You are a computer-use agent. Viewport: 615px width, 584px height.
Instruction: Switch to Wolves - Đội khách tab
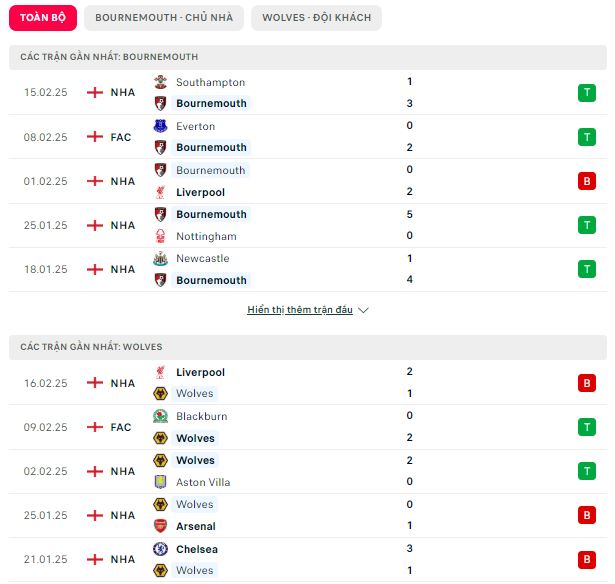click(317, 18)
